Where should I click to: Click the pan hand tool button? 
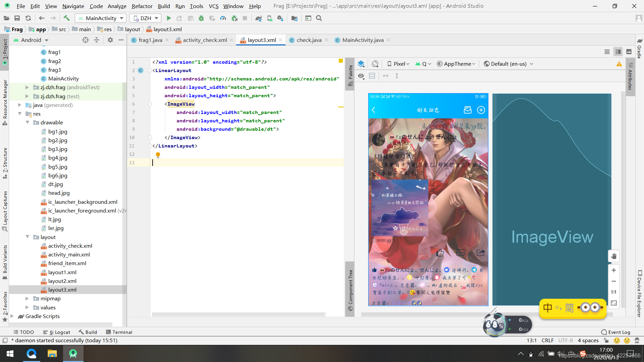[x=613, y=256]
